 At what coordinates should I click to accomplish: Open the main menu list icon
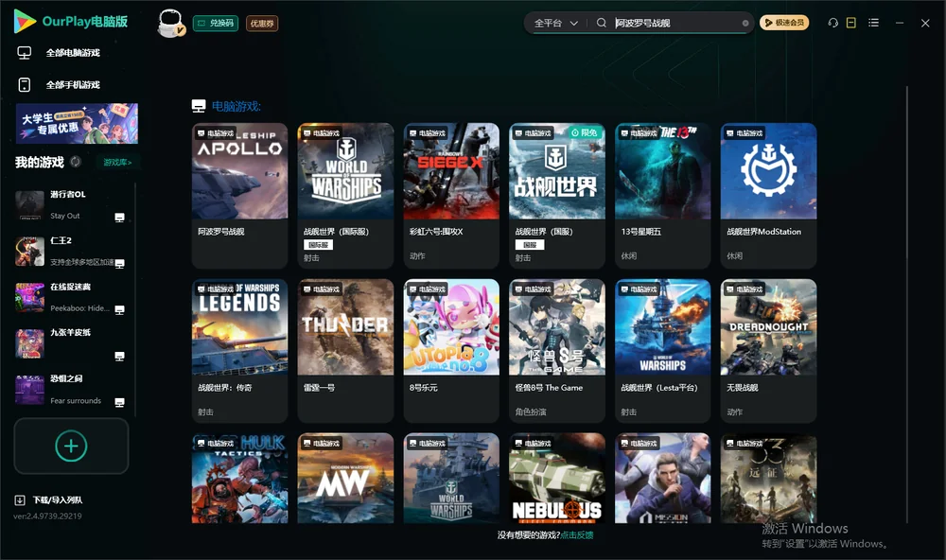click(873, 23)
